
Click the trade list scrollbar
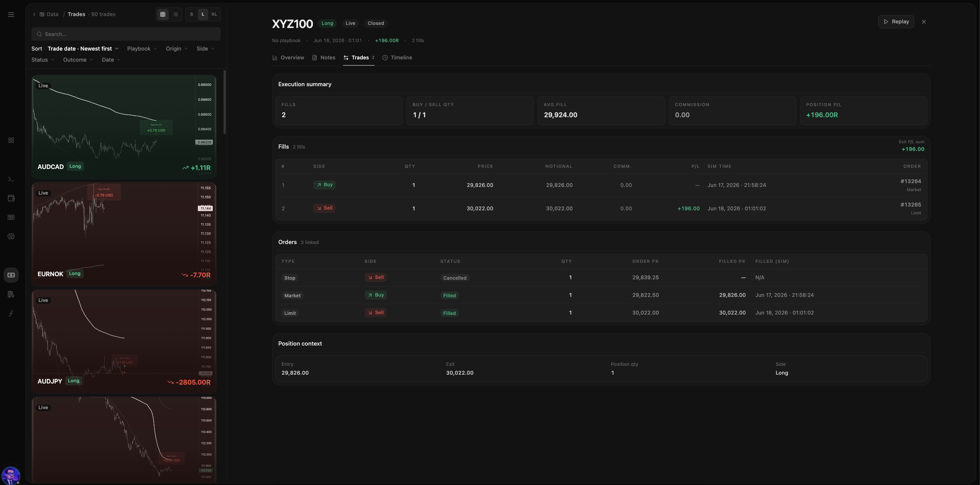pyautogui.click(x=225, y=102)
